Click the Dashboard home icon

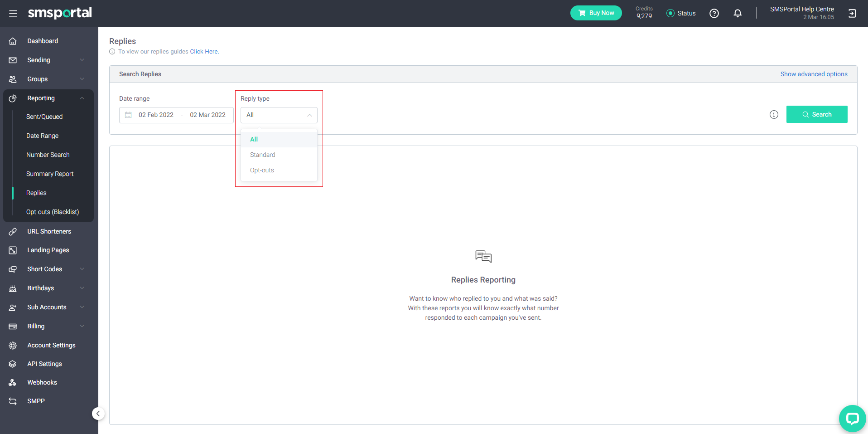[13, 41]
